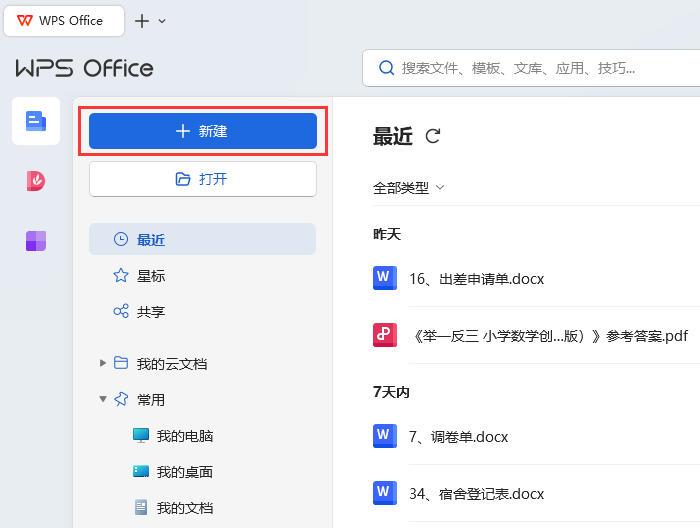Click the refresh icon beside 最近
Image resolution: width=700 pixels, height=528 pixels.
tap(433, 137)
